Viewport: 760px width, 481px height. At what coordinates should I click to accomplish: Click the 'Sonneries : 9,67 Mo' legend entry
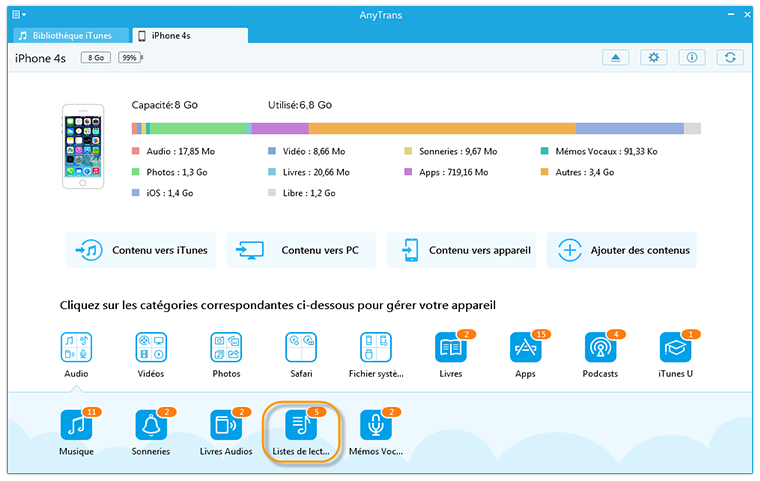click(x=451, y=151)
